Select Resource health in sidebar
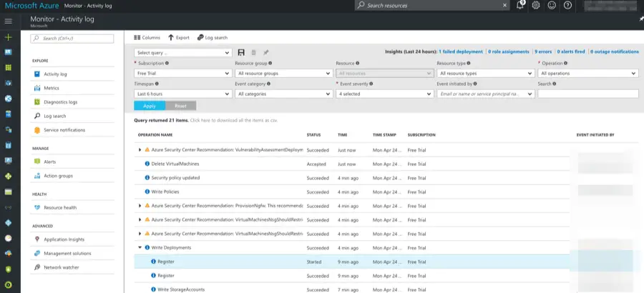This screenshot has width=644, height=293. [x=59, y=207]
